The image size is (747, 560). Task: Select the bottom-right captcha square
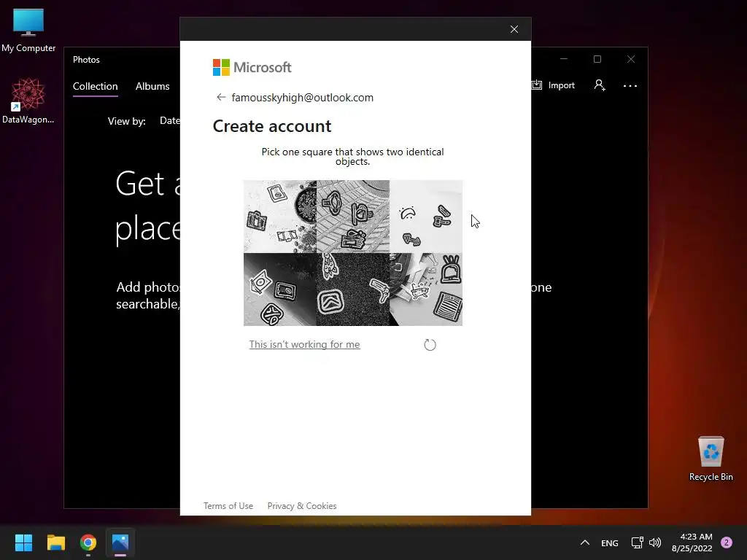point(426,289)
